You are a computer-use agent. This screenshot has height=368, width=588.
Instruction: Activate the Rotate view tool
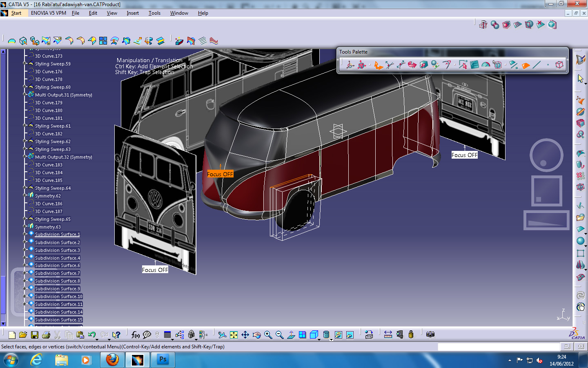pos(257,334)
